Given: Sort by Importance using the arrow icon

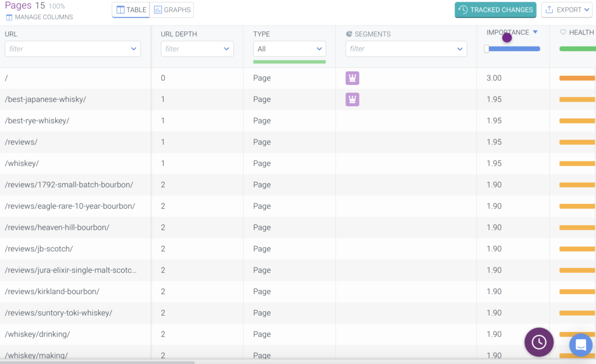Looking at the screenshot, I should [x=535, y=32].
